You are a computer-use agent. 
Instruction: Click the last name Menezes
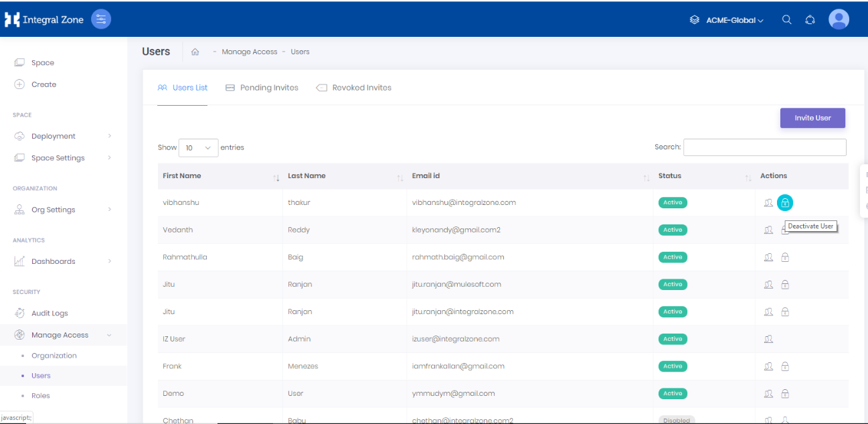pyautogui.click(x=303, y=366)
